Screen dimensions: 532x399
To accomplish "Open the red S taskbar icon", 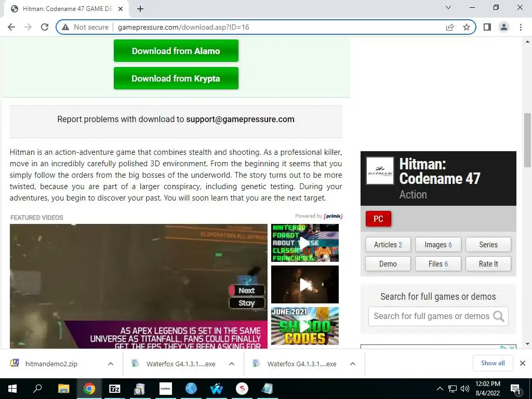I will coord(242,389).
